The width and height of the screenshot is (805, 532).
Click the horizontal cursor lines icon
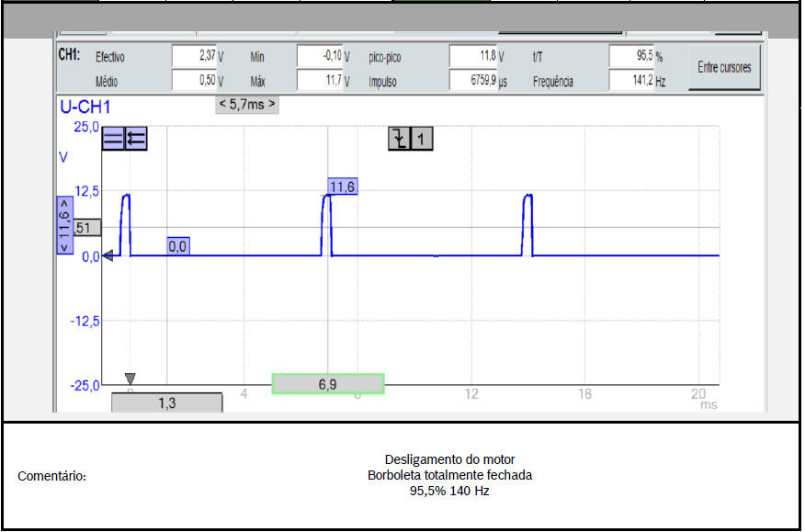click(113, 139)
